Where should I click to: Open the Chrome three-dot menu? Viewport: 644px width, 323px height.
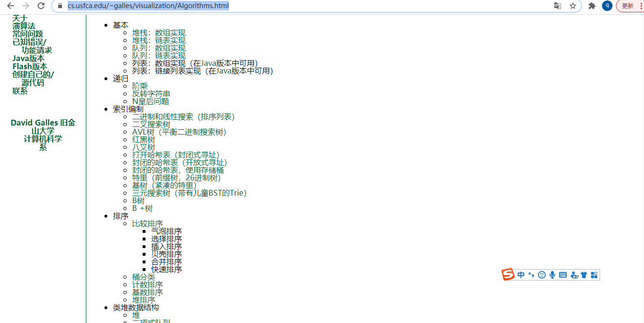(x=641, y=6)
